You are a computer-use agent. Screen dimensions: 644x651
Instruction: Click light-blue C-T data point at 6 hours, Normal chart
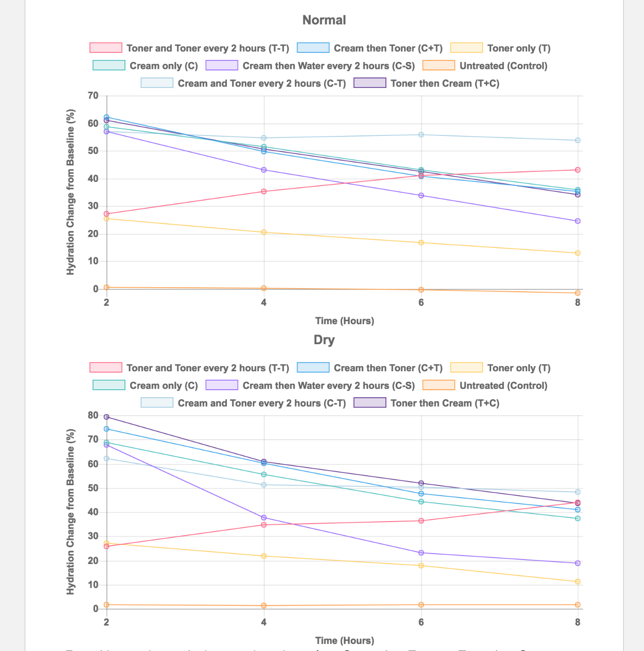pyautogui.click(x=421, y=135)
